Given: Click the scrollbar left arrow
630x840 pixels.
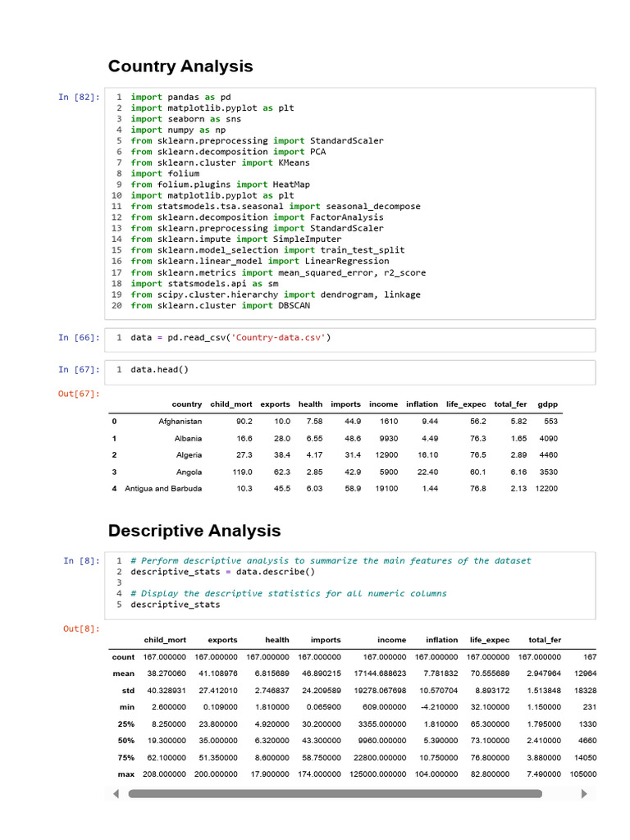Looking at the screenshot, I should (x=116, y=793).
